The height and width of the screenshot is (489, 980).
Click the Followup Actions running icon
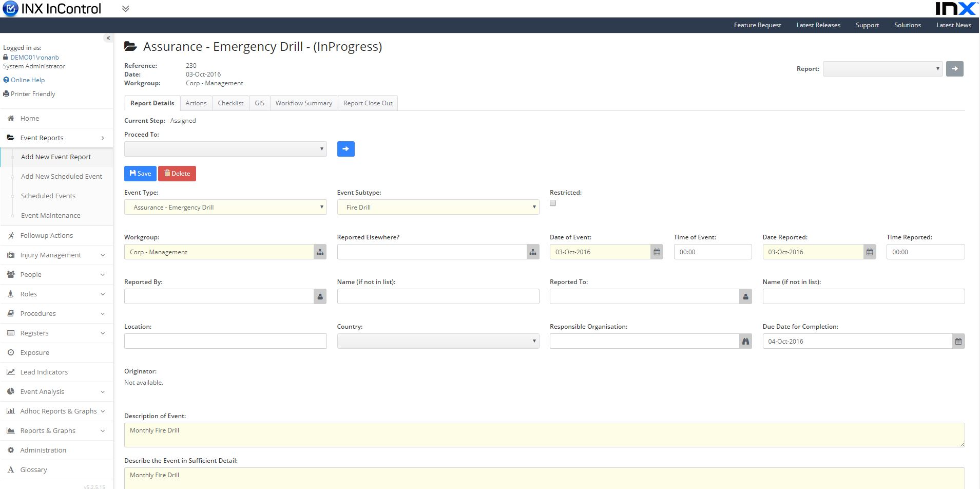click(11, 236)
